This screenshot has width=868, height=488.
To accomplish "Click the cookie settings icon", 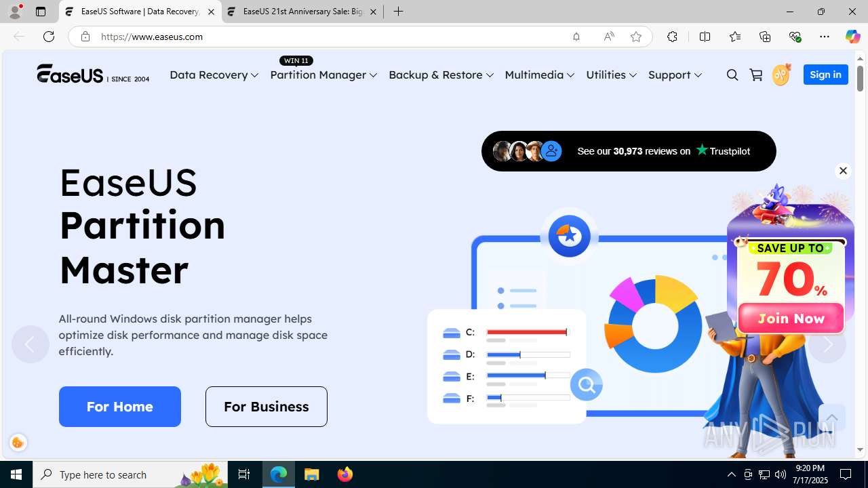I will pyautogui.click(x=18, y=443).
